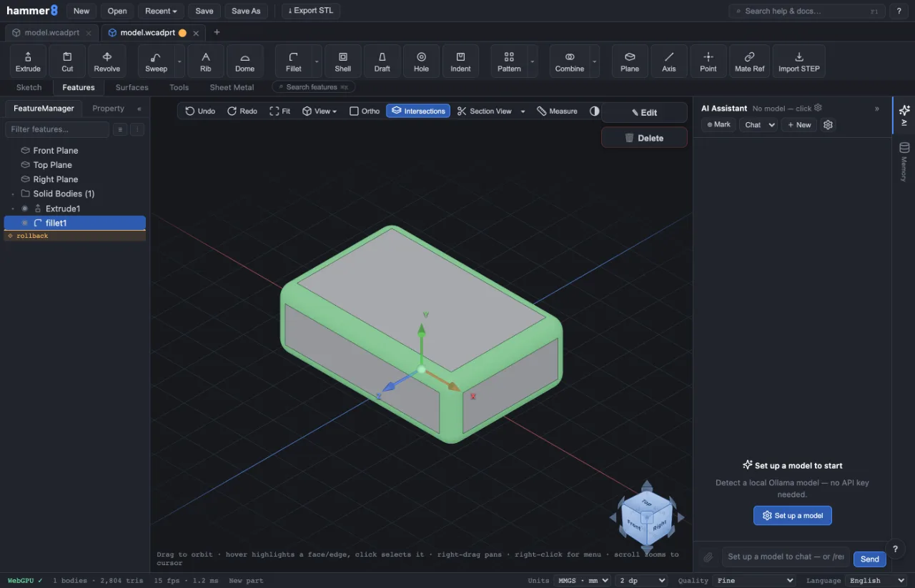Screen dimensions: 915x588
Task: Select the Cut tool
Action: point(67,61)
